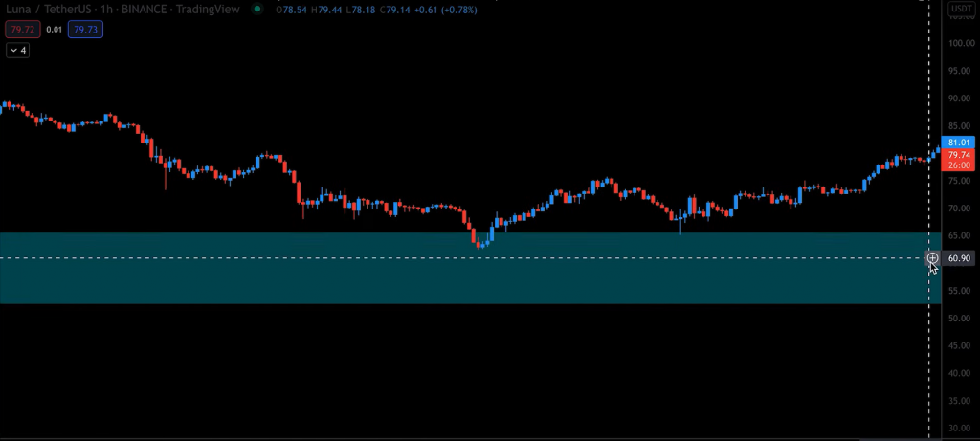This screenshot has height=441, width=980.
Task: Click the 90.00 level on price axis
Action: point(960,99)
